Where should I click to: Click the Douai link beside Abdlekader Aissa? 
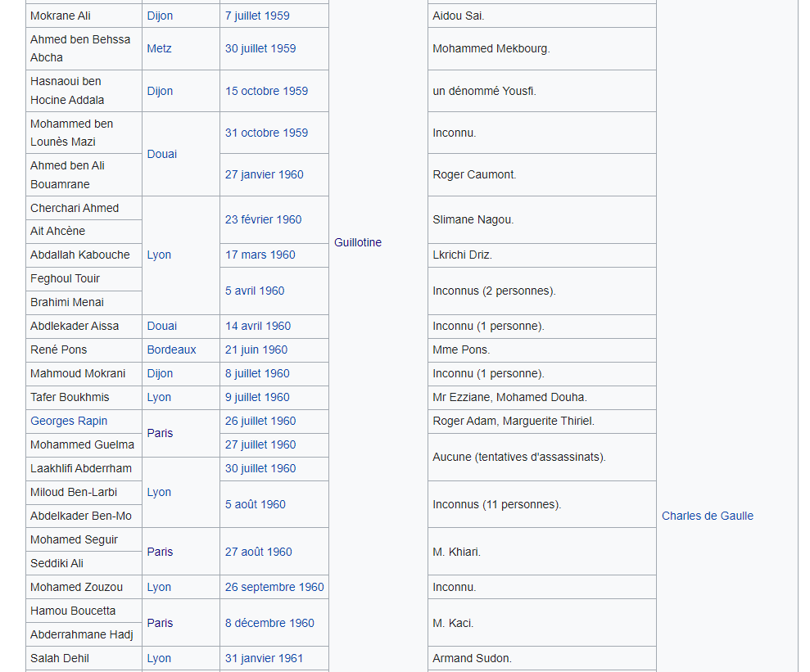[161, 326]
